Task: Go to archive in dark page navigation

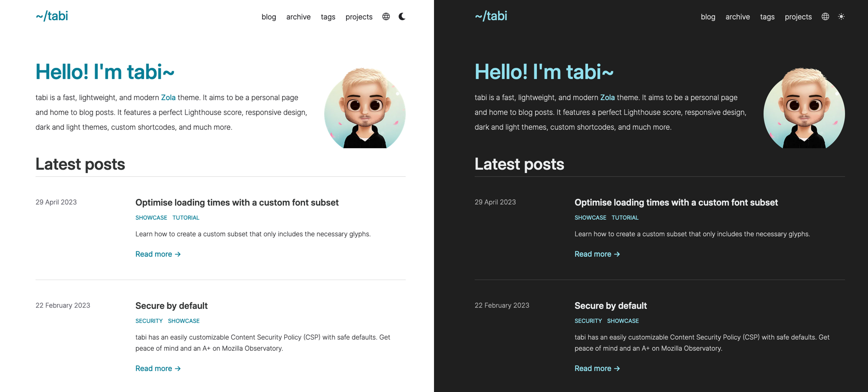Action: tap(737, 17)
